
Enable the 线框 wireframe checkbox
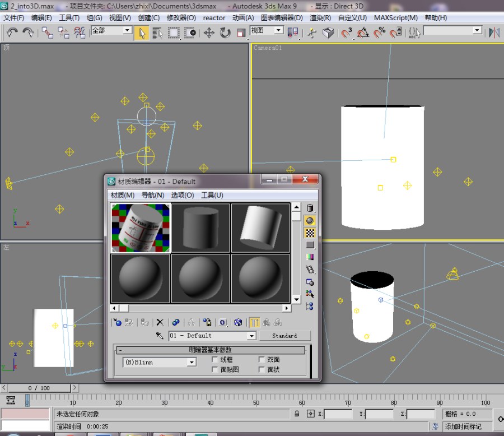pos(215,360)
